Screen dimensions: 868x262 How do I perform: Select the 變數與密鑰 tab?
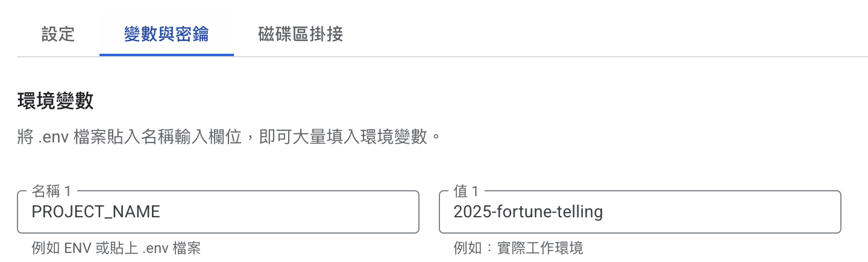tap(166, 34)
